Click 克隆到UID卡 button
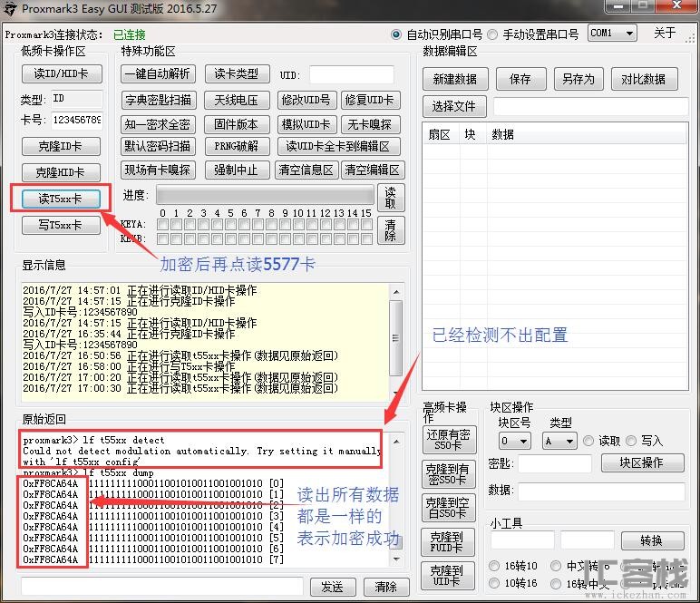Image resolution: width=700 pixels, height=603 pixels. point(448,576)
